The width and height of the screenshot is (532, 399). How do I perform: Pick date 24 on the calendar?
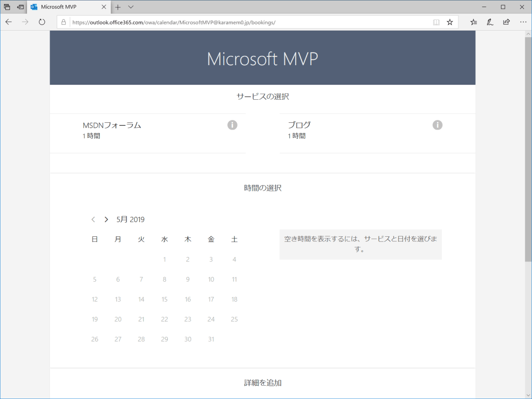click(x=211, y=319)
